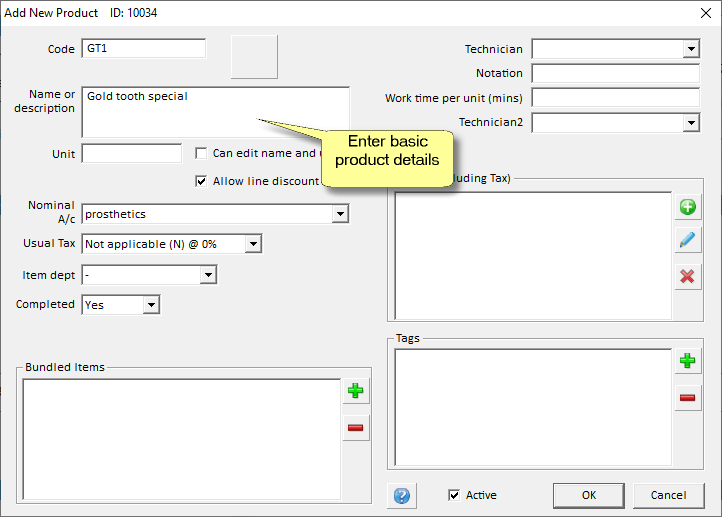722x517 pixels.
Task: Open help with the question mark icon
Action: 402,496
